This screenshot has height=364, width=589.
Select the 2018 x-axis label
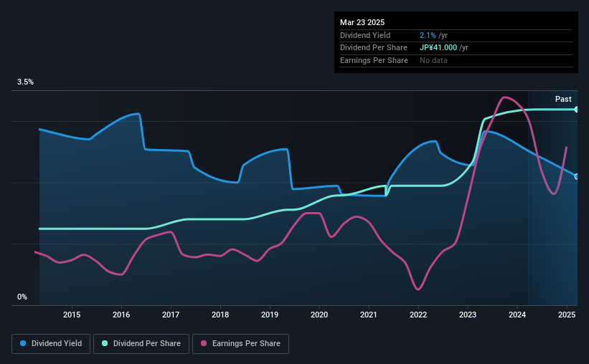tap(220, 315)
